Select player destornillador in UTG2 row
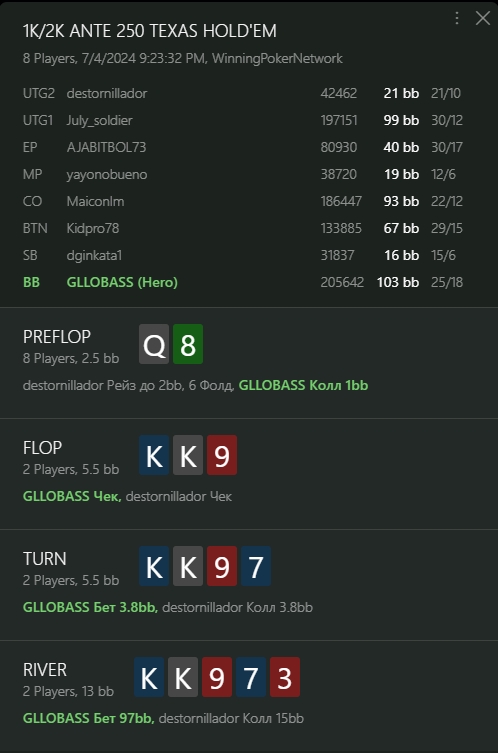Image resolution: width=498 pixels, height=753 pixels. click(x=107, y=93)
